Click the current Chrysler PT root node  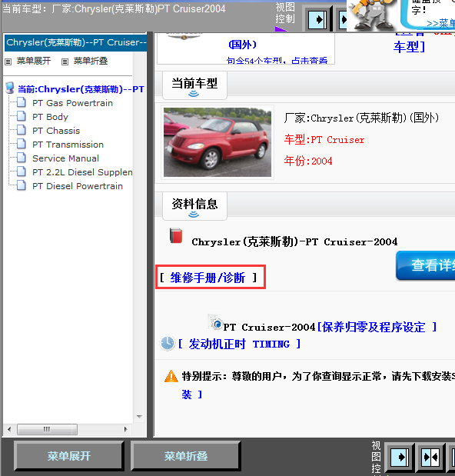pyautogui.click(x=81, y=89)
